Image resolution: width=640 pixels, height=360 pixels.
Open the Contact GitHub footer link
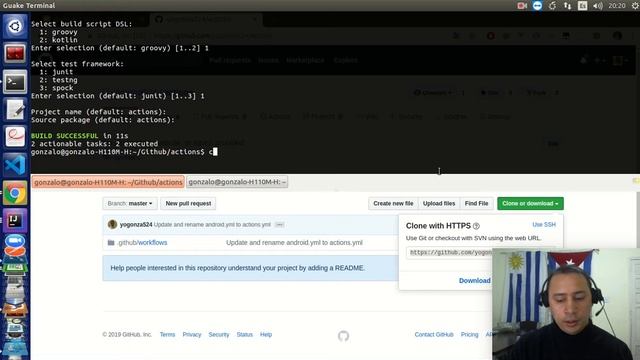(x=434, y=334)
